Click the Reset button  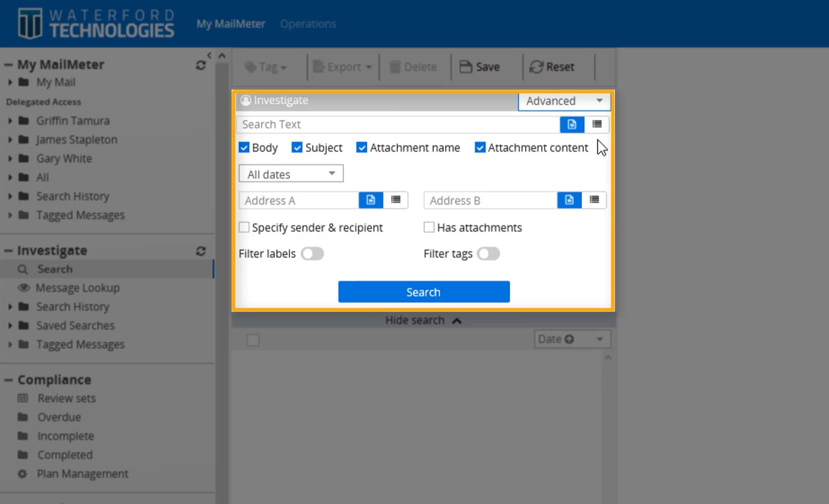coord(552,67)
